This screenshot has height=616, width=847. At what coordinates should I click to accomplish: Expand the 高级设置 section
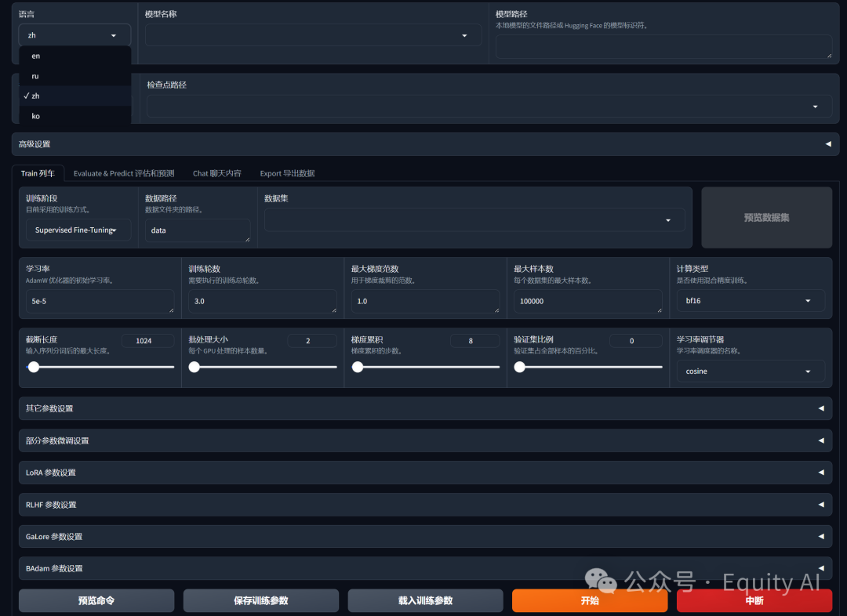[425, 144]
